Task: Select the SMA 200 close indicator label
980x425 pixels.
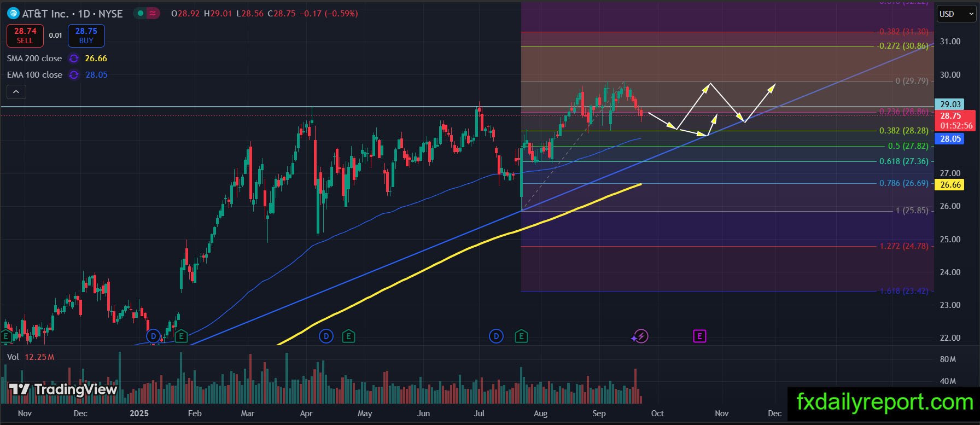Action: (x=34, y=59)
